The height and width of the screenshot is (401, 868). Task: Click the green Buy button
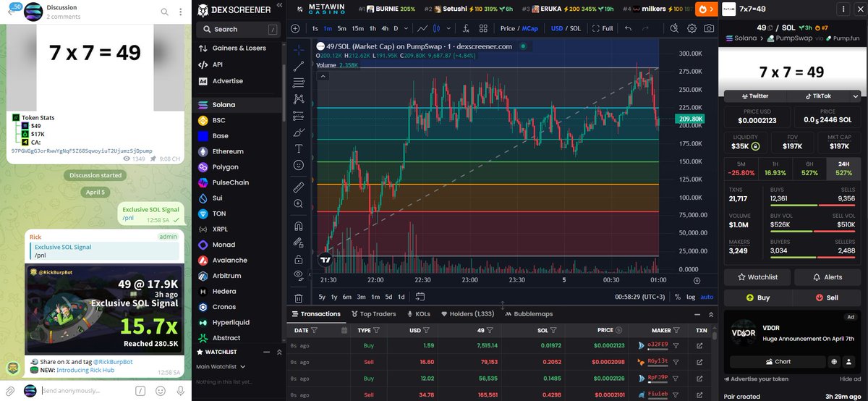(757, 297)
